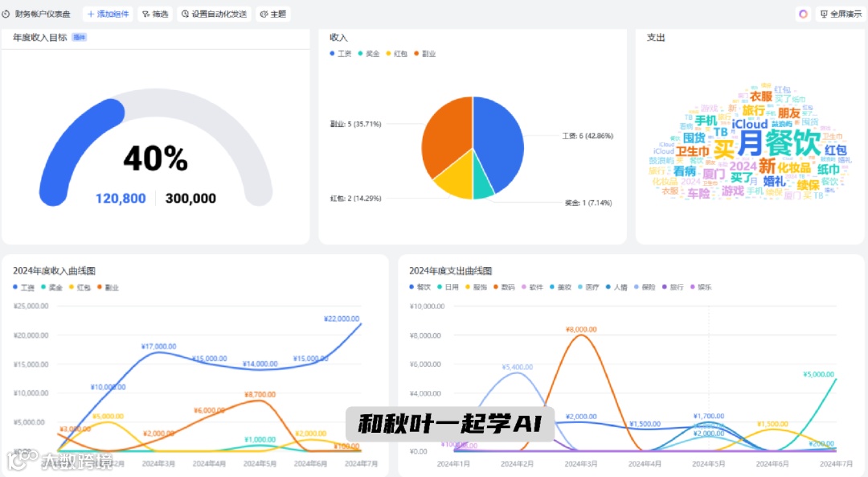Toggle the 日用 expense legend item
868x477 pixels.
tap(448, 287)
